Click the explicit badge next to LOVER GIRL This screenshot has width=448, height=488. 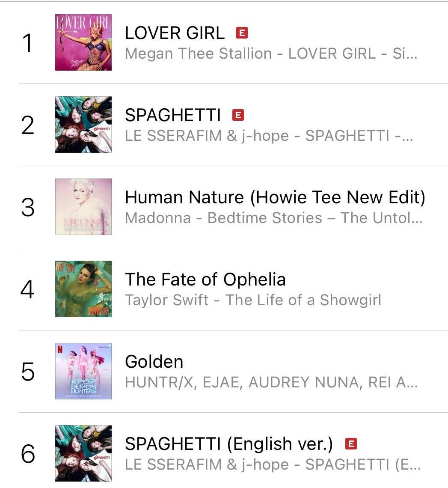(x=242, y=33)
